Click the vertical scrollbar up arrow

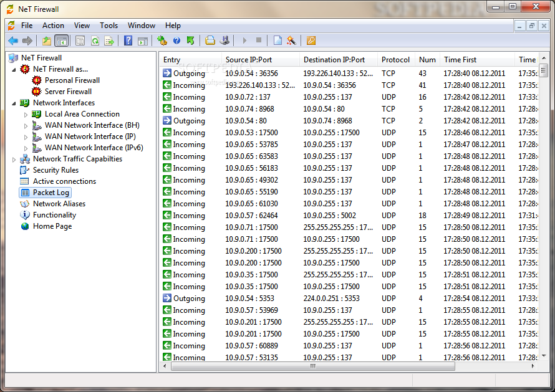click(544, 58)
